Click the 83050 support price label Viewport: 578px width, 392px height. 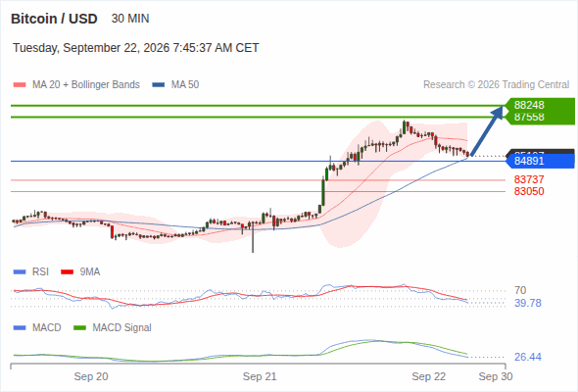point(529,191)
